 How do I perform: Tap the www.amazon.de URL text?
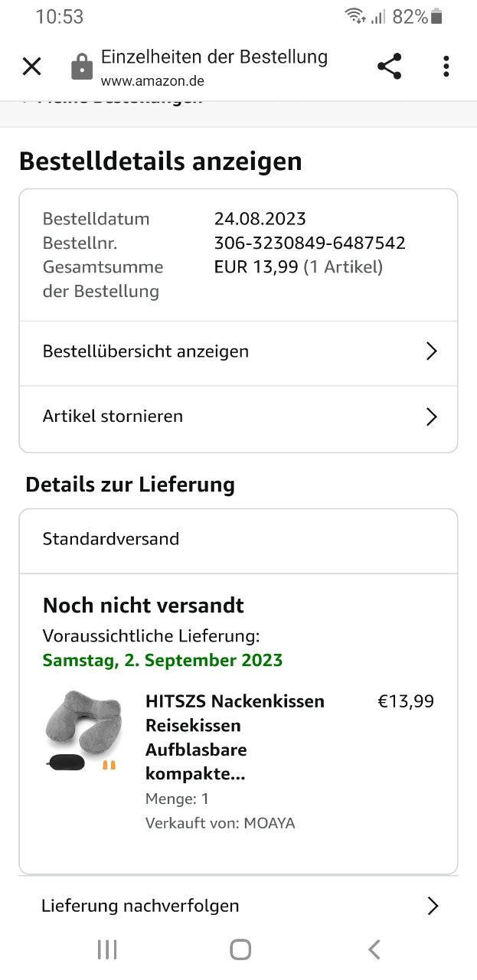[x=152, y=80]
